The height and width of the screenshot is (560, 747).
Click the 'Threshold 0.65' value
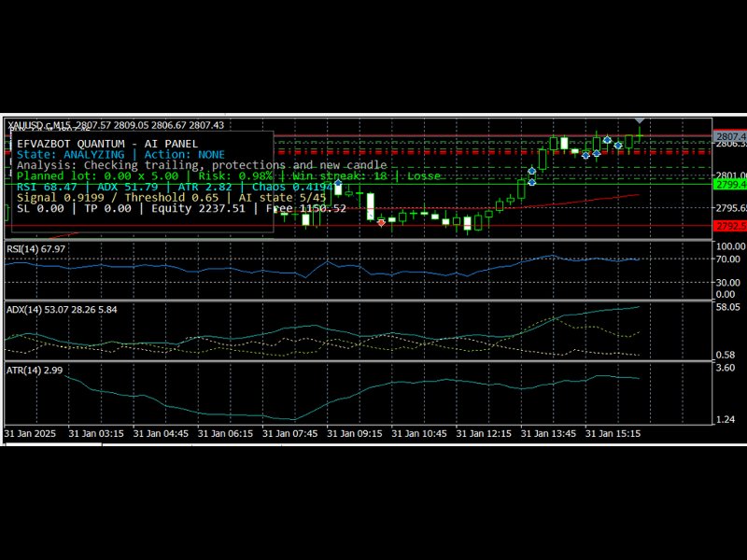coord(172,198)
